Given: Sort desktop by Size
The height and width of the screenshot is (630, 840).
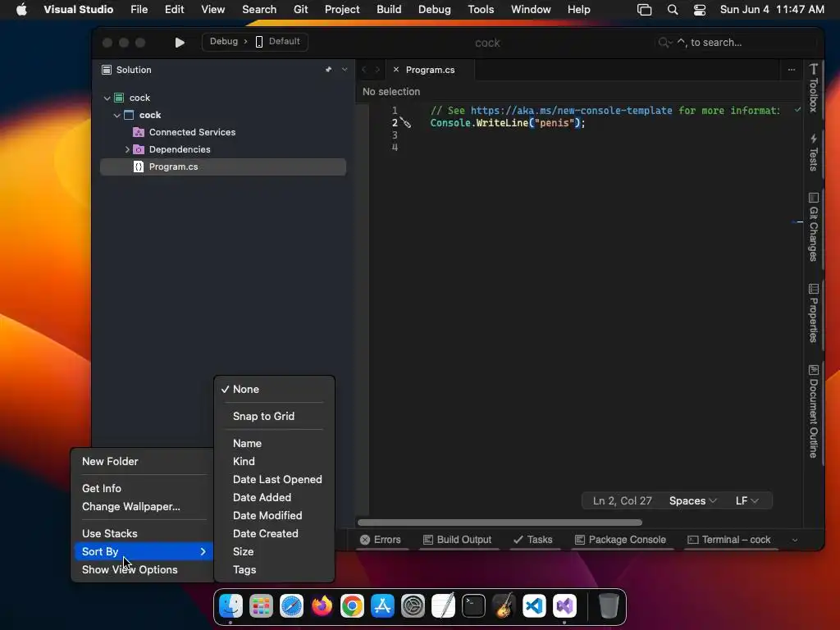Looking at the screenshot, I should click(x=274, y=552).
